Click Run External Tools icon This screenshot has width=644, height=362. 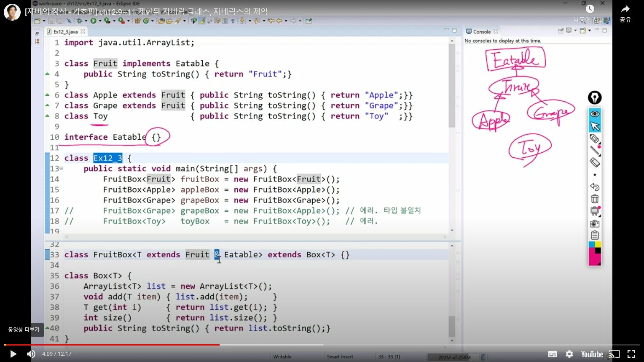(x=121, y=21)
